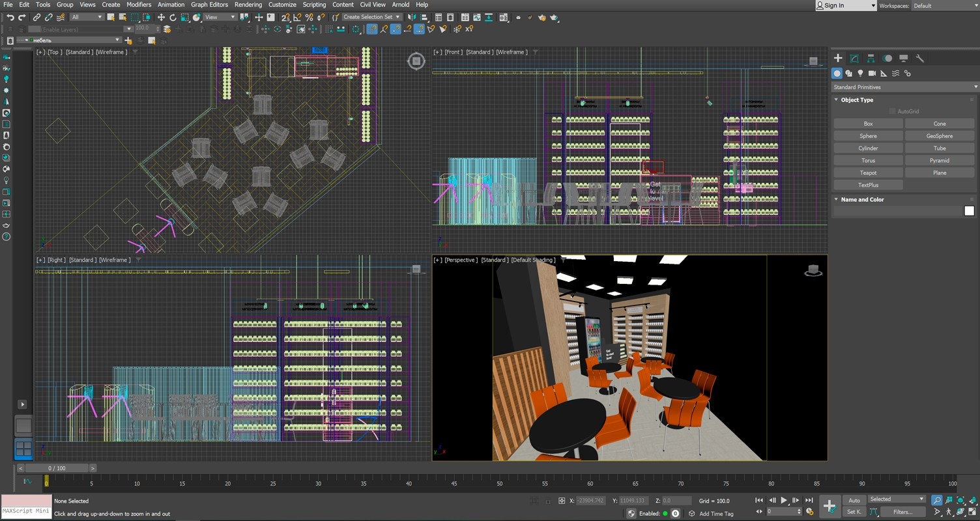Enable Auto Key animation mode

tap(854, 500)
